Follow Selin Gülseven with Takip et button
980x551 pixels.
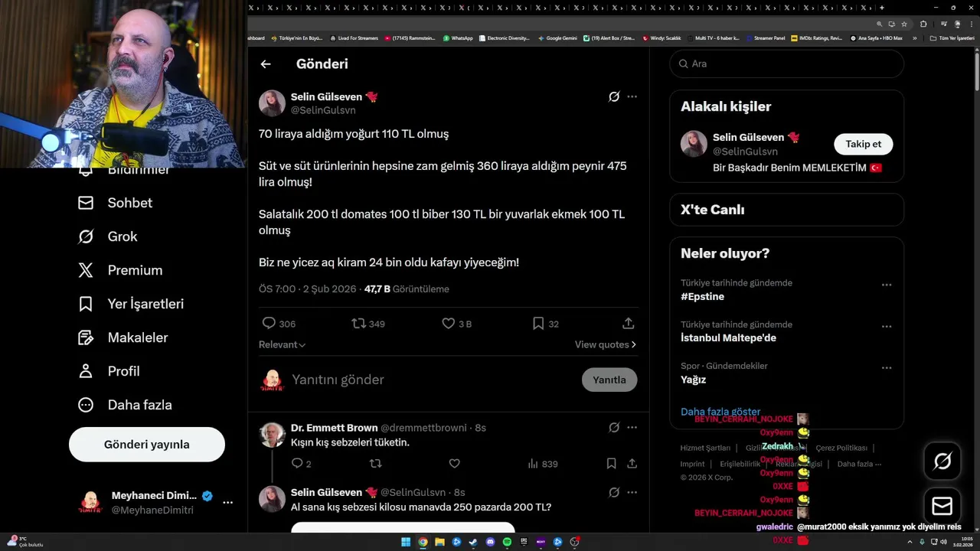(x=863, y=144)
